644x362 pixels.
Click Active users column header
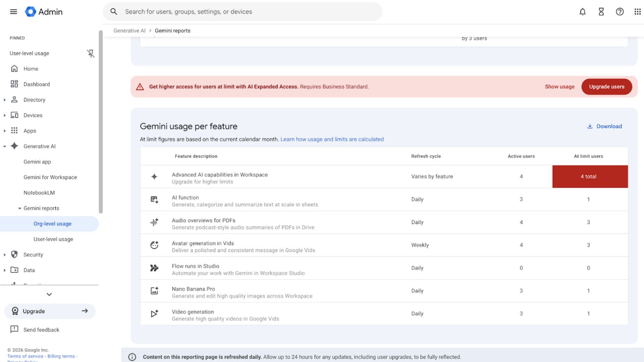click(x=521, y=156)
